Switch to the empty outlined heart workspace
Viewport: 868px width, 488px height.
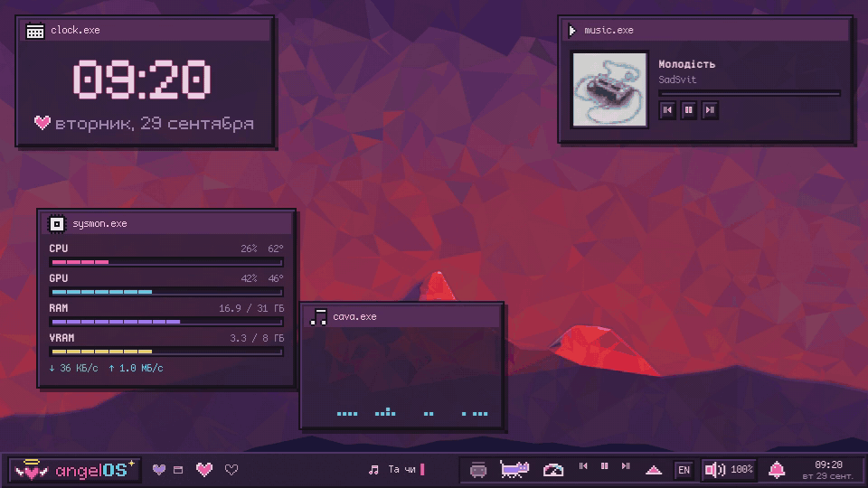point(231,470)
